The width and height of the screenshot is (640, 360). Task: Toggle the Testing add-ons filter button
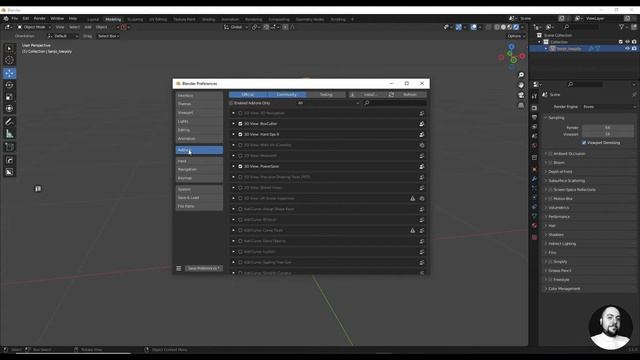coord(326,95)
